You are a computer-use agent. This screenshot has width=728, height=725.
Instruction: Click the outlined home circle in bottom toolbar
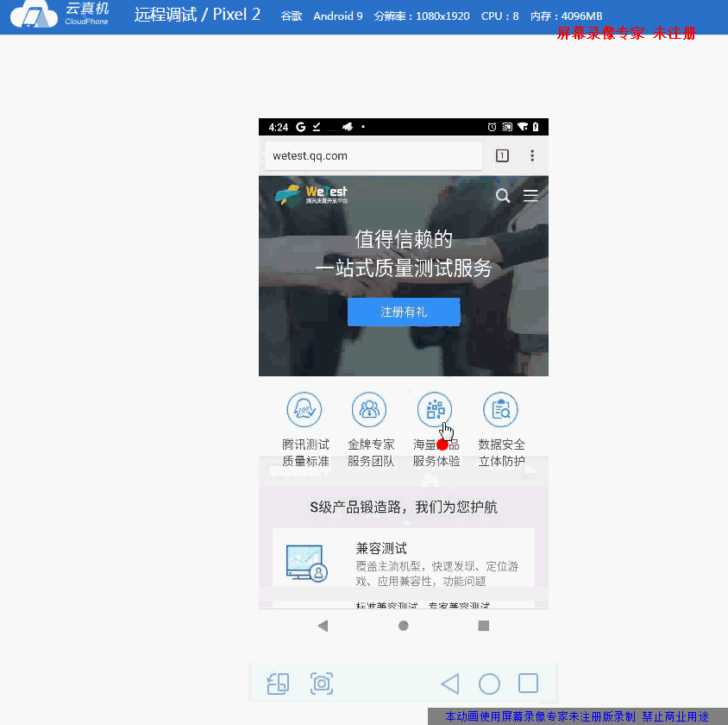489,684
